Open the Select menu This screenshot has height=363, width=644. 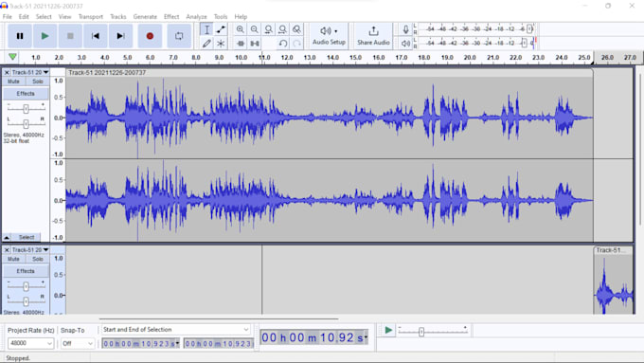(44, 17)
